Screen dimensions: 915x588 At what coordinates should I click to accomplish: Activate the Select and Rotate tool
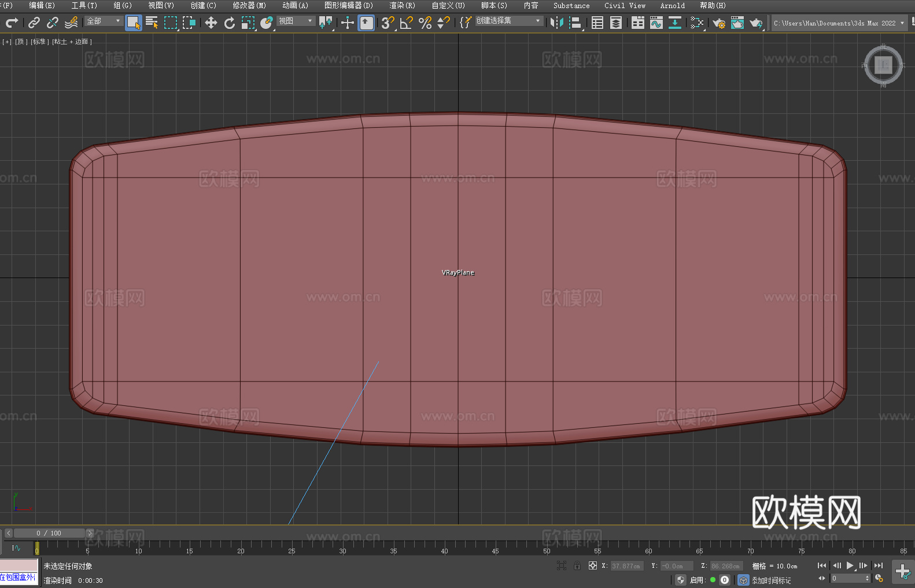(230, 23)
